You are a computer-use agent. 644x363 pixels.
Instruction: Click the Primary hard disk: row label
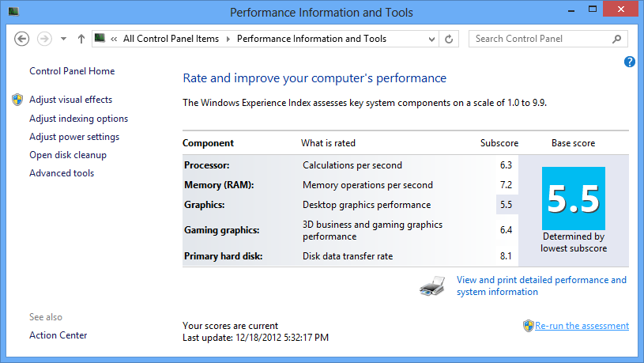pos(224,256)
